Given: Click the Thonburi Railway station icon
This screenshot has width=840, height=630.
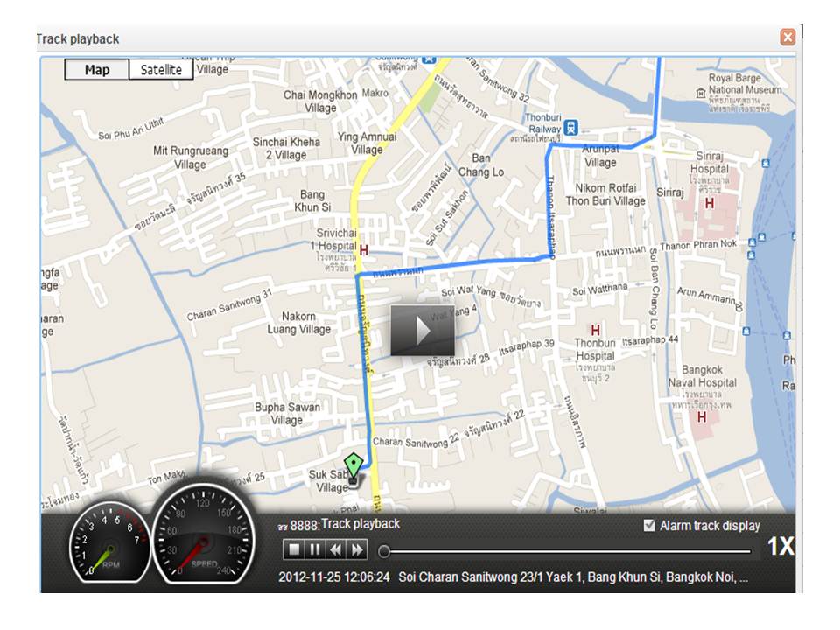Looking at the screenshot, I should pyautogui.click(x=571, y=127).
